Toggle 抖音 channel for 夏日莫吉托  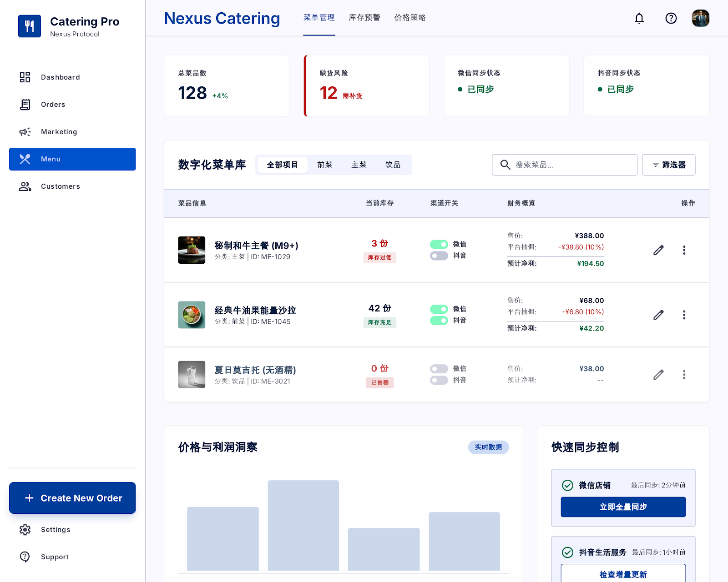tap(439, 380)
